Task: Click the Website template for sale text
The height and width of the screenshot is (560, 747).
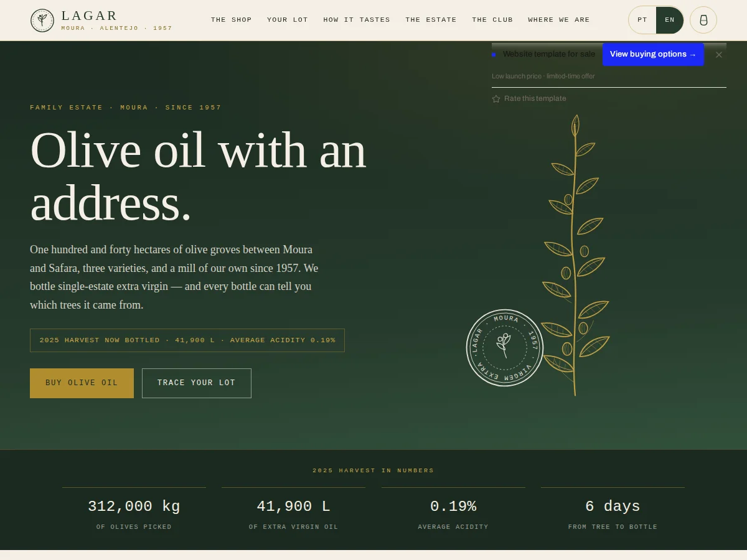Action: point(549,55)
